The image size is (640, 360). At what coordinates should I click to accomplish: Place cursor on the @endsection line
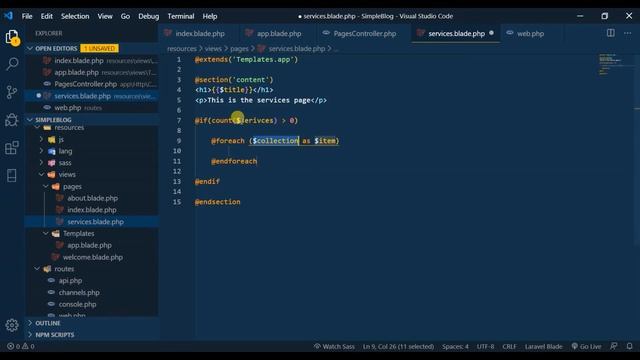[x=218, y=202]
